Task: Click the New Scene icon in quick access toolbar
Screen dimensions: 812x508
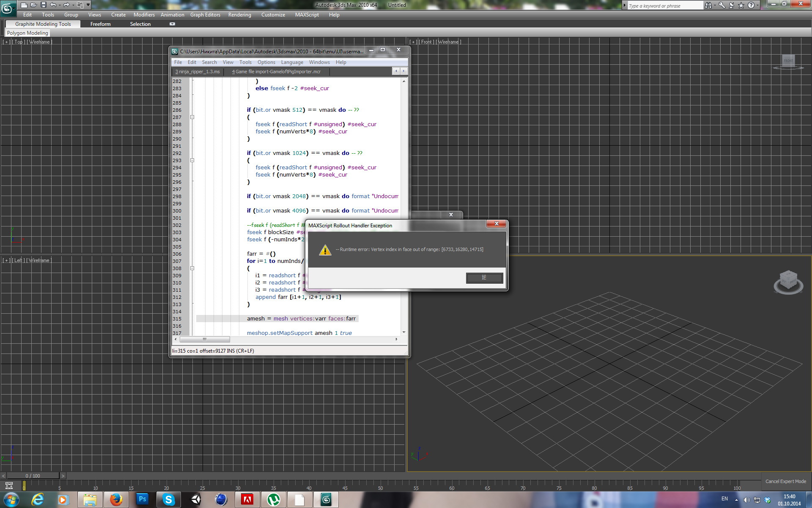Action: (x=24, y=5)
